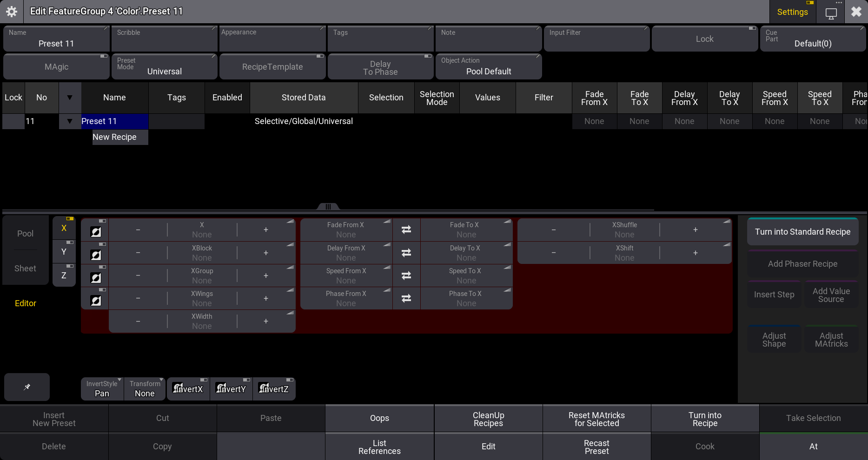Open the Preset Mode Universal selector
868x460 pixels.
164,66
